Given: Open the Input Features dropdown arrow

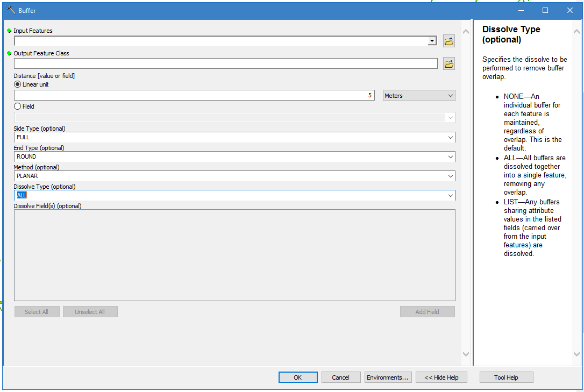Looking at the screenshot, I should pyautogui.click(x=432, y=41).
